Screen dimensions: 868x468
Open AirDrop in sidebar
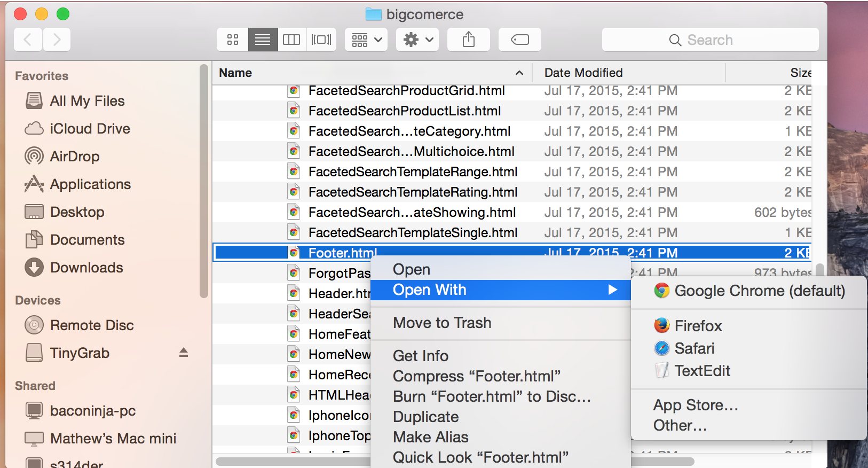click(x=62, y=157)
